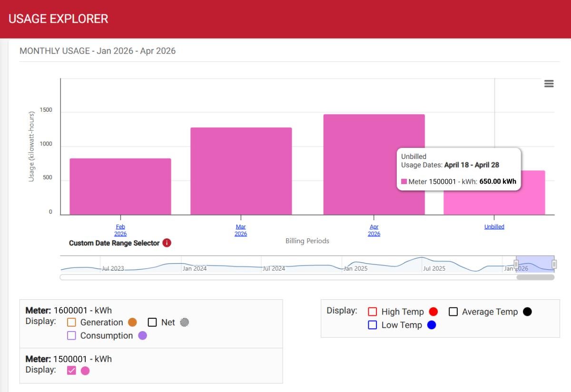Enable the Low Temp checkbox

[x=373, y=325]
